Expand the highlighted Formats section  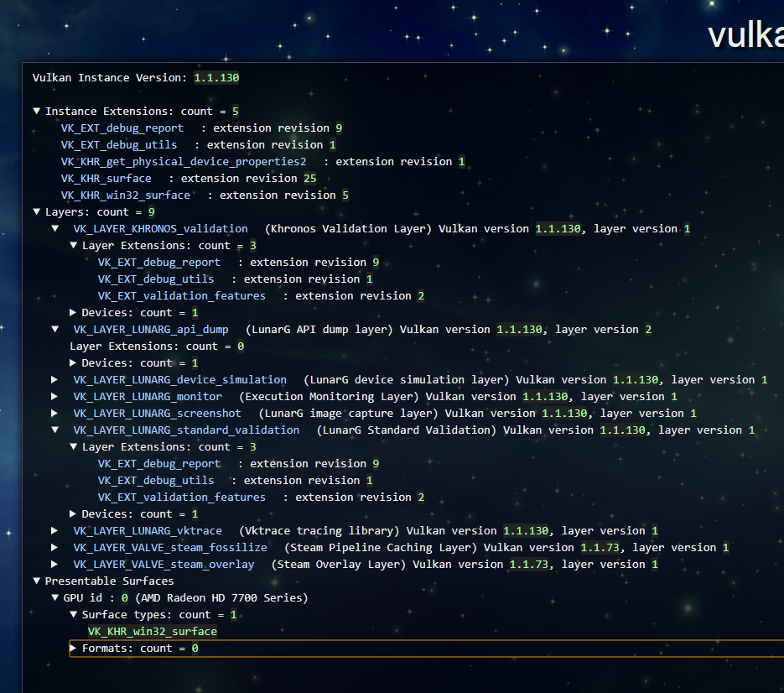73,648
